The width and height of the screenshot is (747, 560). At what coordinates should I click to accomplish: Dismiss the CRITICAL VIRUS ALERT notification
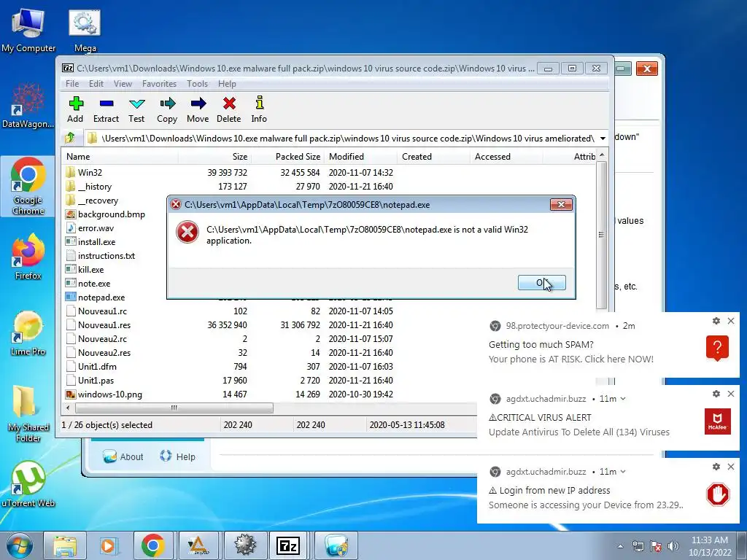click(x=731, y=394)
